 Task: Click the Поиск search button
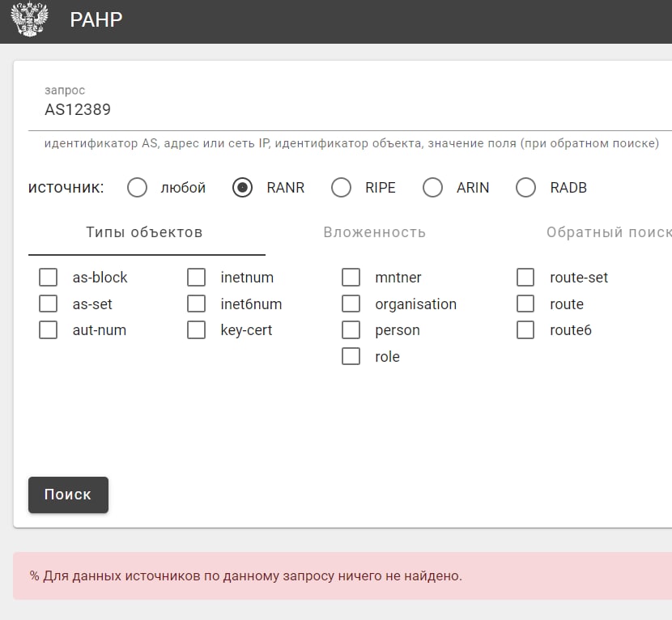[x=69, y=495]
